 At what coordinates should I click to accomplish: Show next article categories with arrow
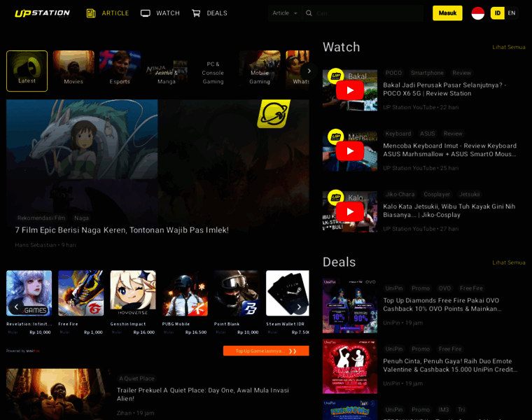(309, 71)
